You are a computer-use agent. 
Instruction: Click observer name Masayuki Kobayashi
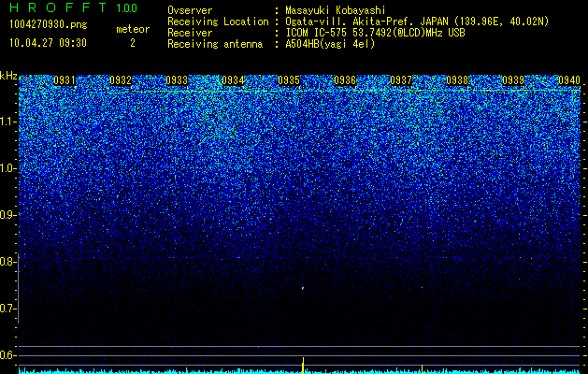336,10
